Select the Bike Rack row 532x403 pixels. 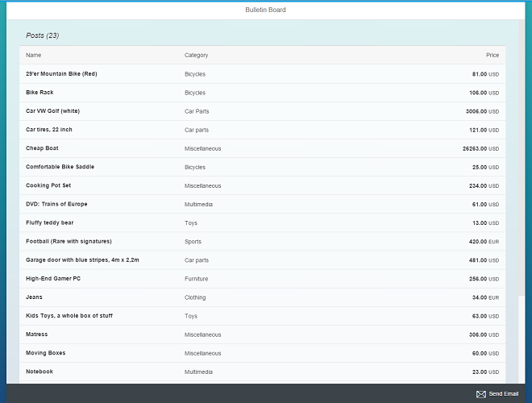[39, 93]
